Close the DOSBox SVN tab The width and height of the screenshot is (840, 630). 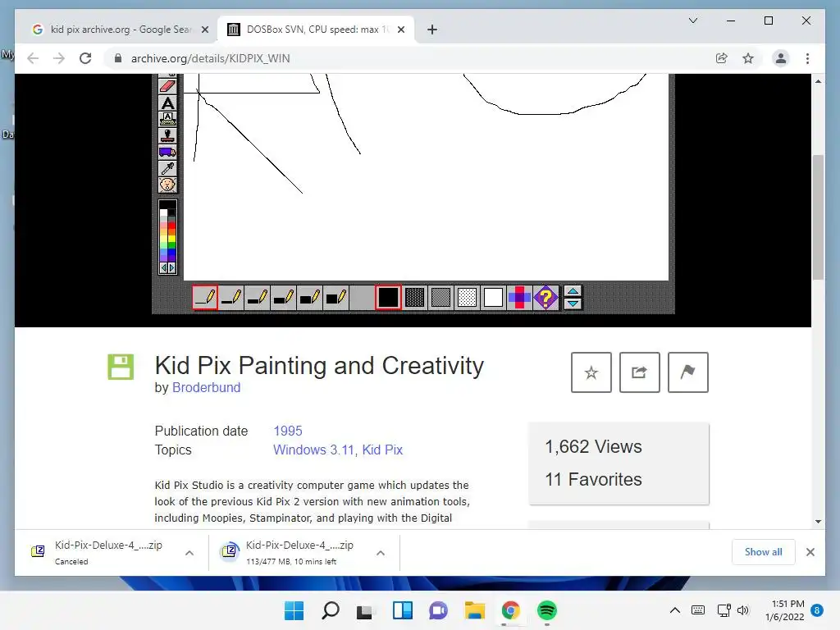[x=400, y=30]
